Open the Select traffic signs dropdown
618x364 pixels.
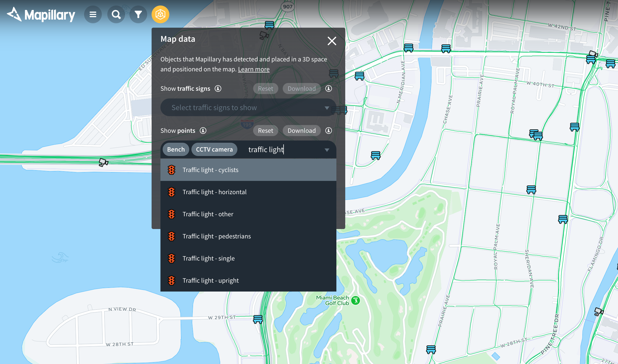248,107
